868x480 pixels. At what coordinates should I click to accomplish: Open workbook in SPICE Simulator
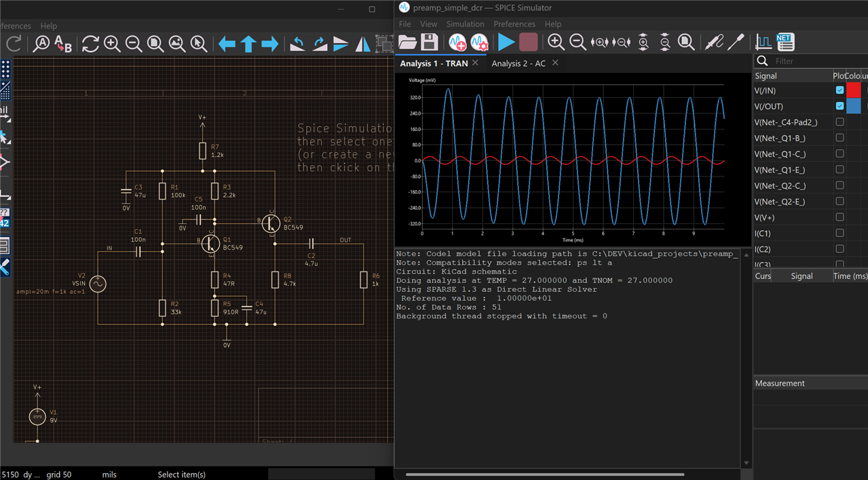(x=407, y=42)
